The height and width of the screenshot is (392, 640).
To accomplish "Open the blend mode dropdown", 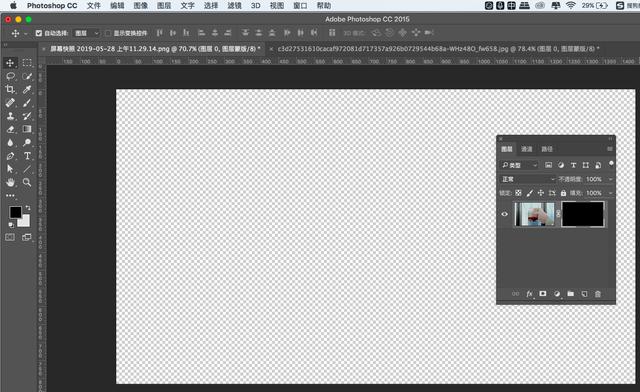I will (x=528, y=179).
